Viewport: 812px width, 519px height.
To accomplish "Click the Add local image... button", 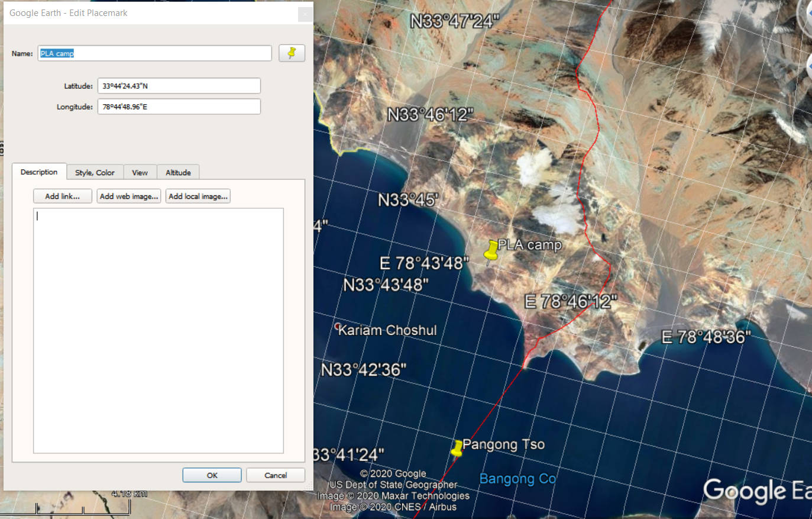I will [x=198, y=196].
